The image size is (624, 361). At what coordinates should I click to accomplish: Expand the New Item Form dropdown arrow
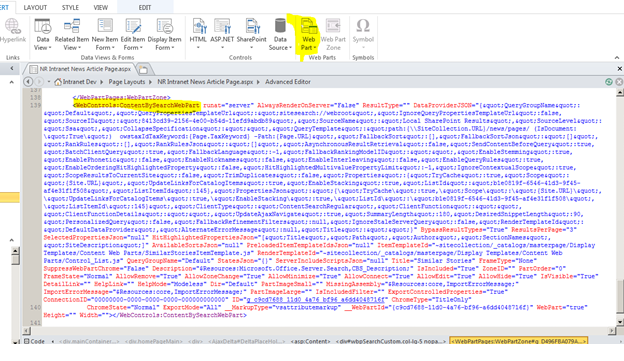(x=113, y=48)
